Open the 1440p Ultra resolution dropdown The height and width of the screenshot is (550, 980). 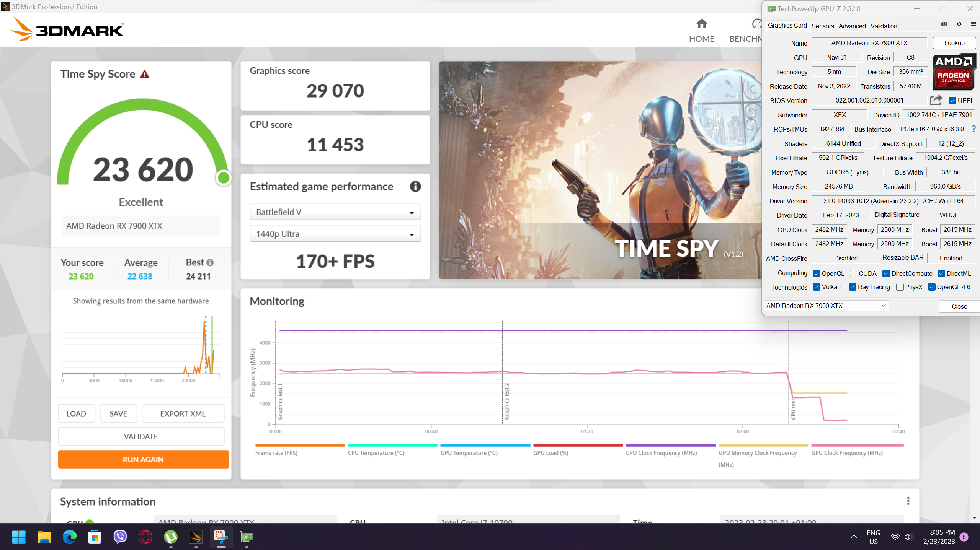(335, 234)
